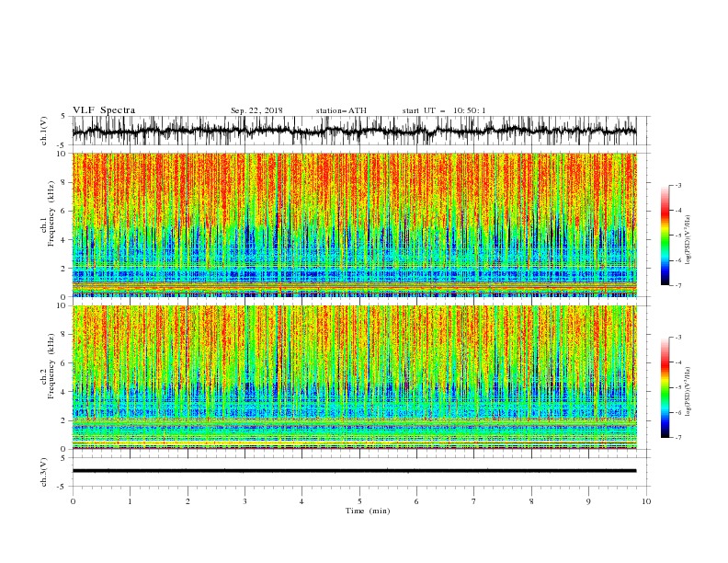Click time-axis tick label "9"
This screenshot has width=728, height=563.
pyautogui.click(x=588, y=501)
